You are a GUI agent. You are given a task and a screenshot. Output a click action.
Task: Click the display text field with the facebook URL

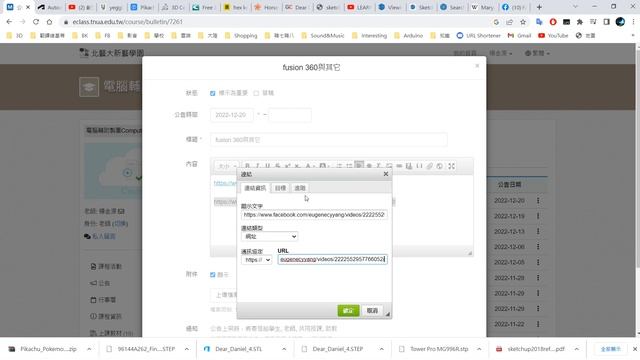pyautogui.click(x=314, y=214)
